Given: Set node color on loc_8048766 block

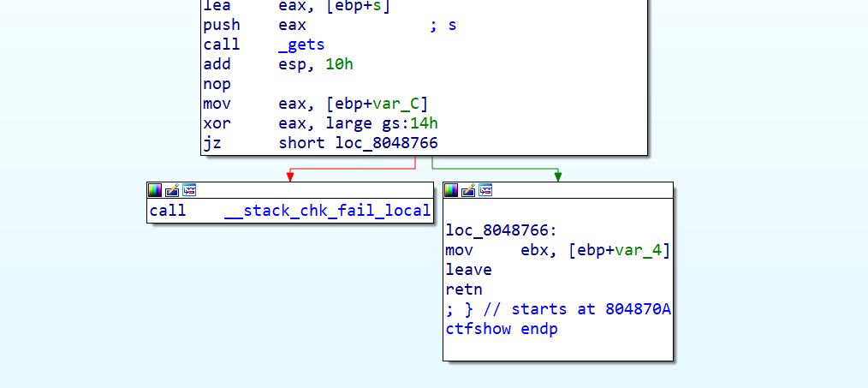Looking at the screenshot, I should pos(451,190).
